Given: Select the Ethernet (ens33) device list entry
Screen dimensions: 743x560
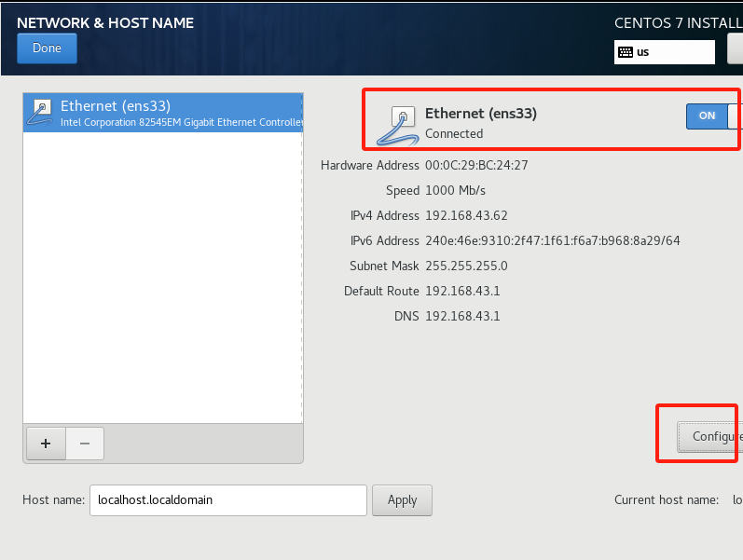Looking at the screenshot, I should coord(163,113).
